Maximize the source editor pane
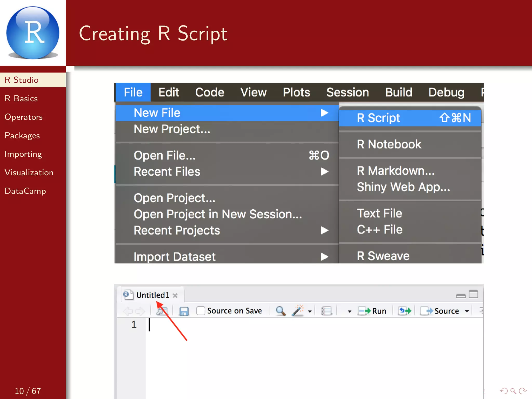 (x=473, y=294)
